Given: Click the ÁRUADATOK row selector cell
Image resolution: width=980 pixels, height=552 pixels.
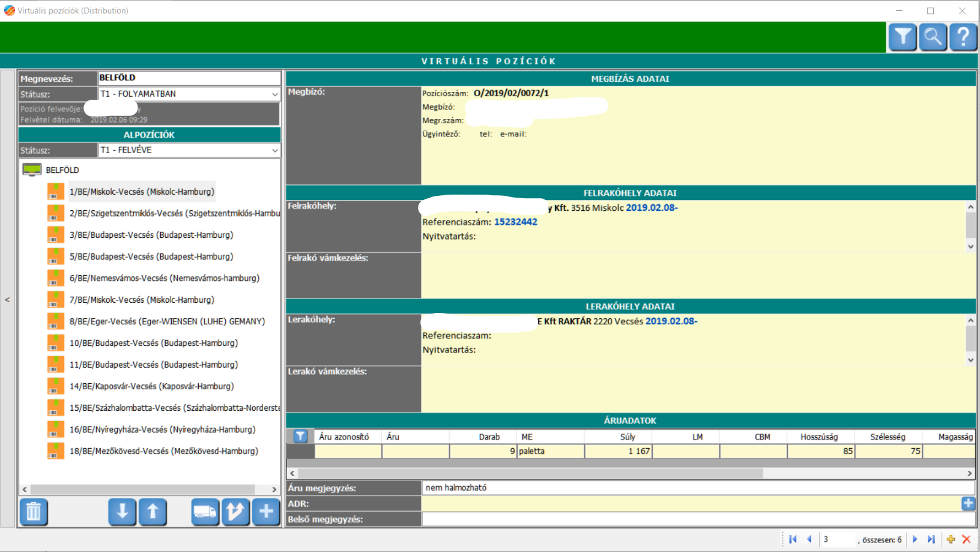Looking at the screenshot, I should tap(300, 451).
